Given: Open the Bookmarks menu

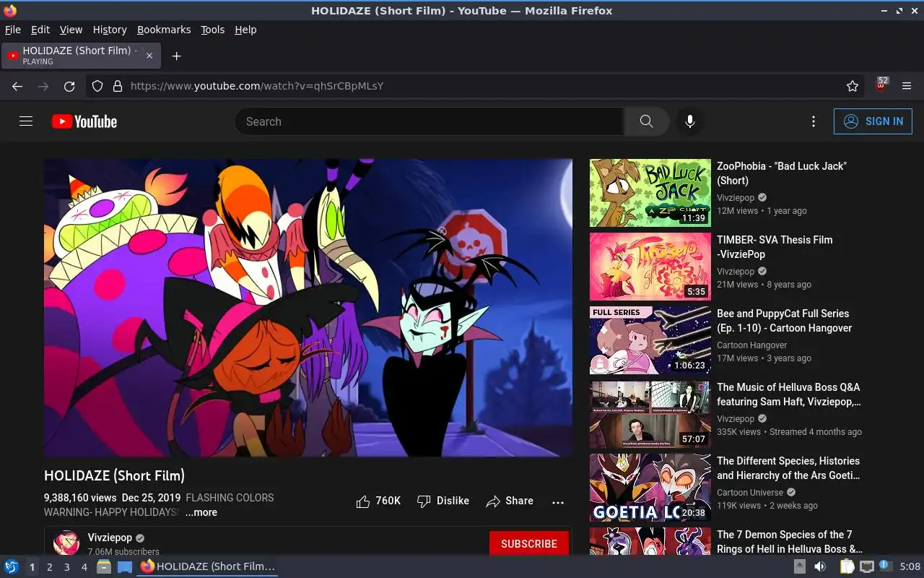Looking at the screenshot, I should pos(164,30).
